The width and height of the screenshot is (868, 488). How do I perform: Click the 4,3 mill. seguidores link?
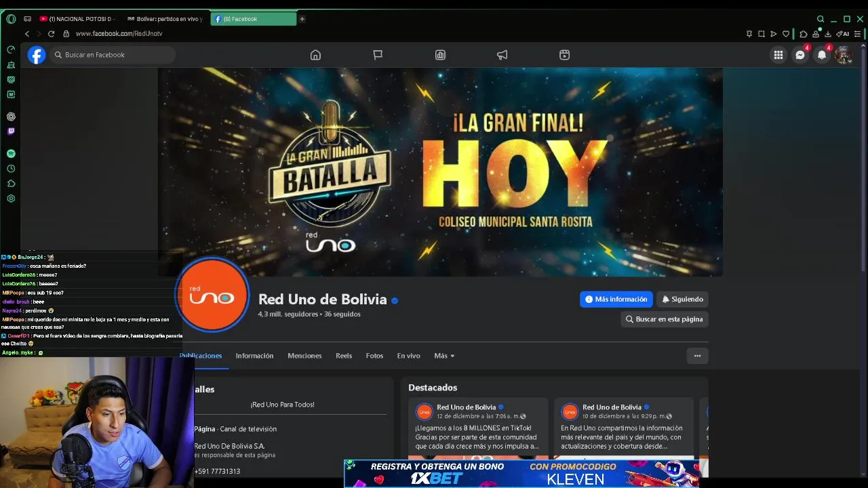coord(288,314)
